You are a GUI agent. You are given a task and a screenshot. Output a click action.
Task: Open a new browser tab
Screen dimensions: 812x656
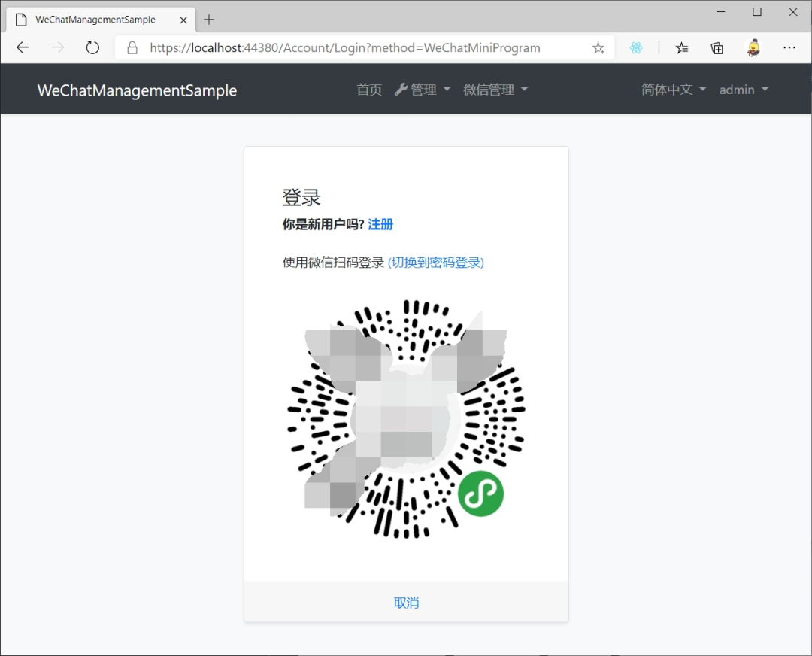click(x=209, y=20)
